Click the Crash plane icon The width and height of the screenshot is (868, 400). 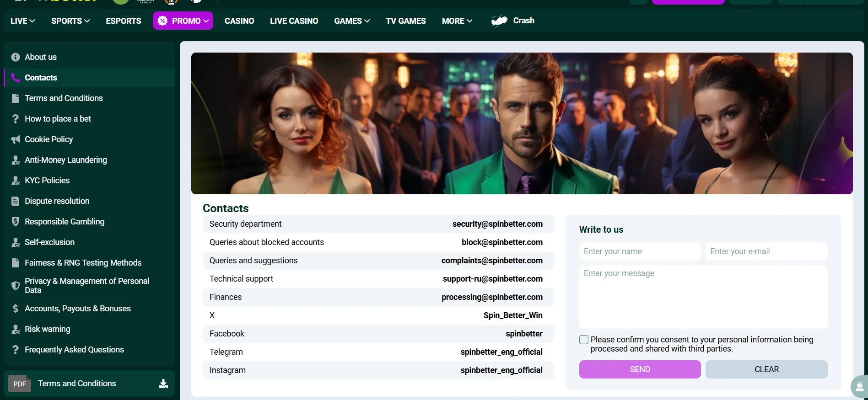coord(499,21)
